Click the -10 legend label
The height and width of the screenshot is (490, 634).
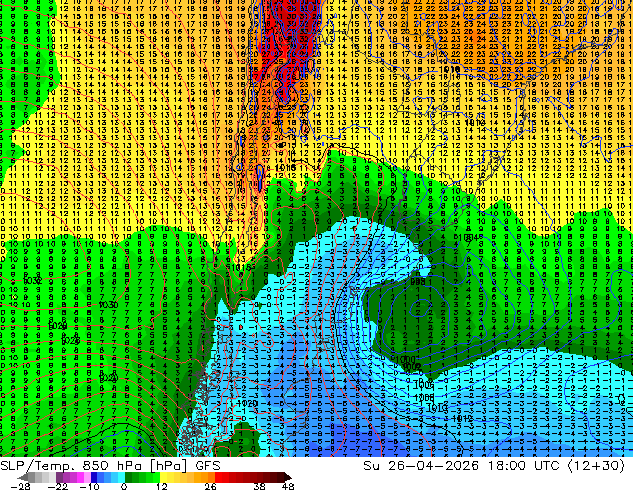coord(89,486)
